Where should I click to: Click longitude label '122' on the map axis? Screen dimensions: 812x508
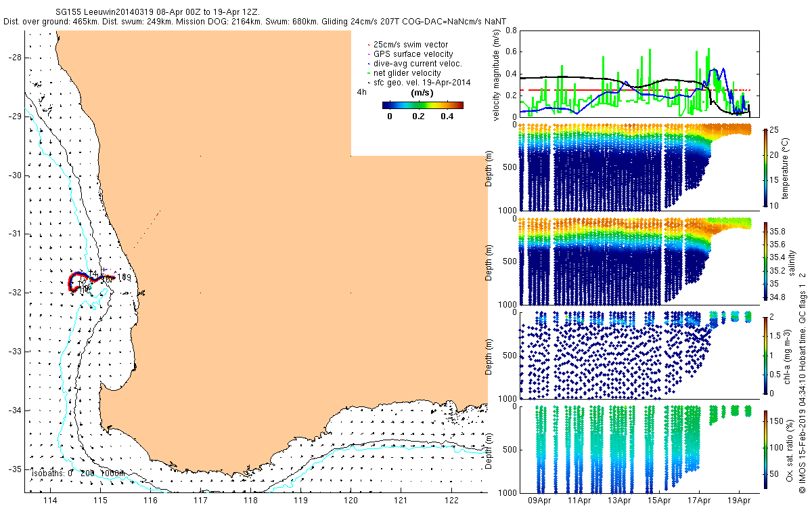(451, 501)
